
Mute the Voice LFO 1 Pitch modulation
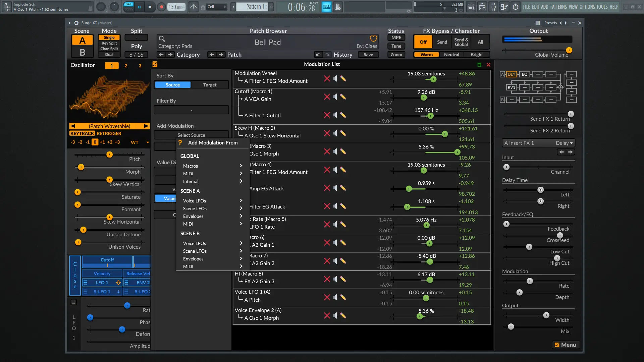[x=335, y=297]
